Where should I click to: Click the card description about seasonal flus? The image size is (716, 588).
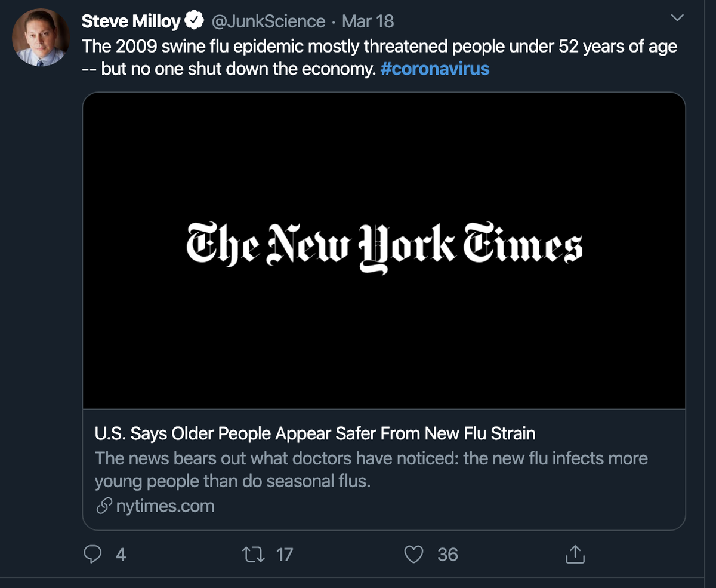click(371, 470)
